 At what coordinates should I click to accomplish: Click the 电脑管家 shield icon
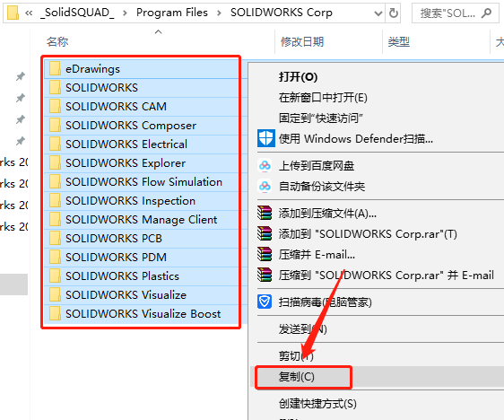click(x=265, y=302)
